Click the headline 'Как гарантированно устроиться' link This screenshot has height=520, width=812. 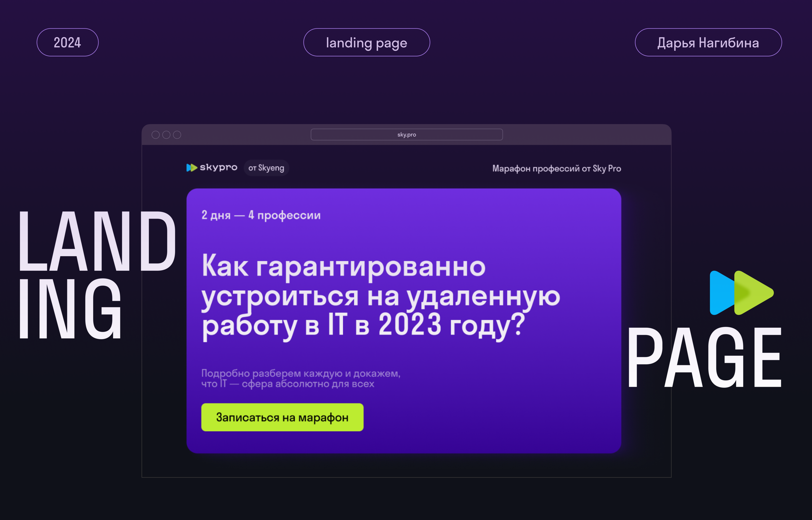point(343,267)
